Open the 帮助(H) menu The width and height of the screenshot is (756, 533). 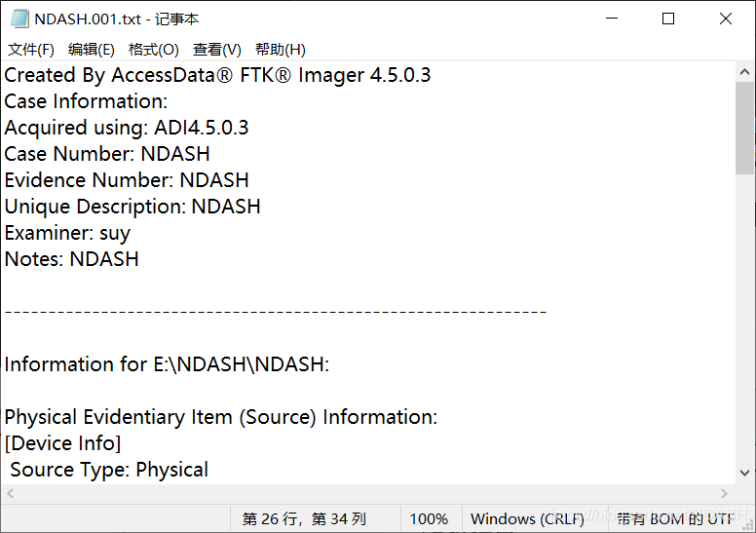pos(281,49)
